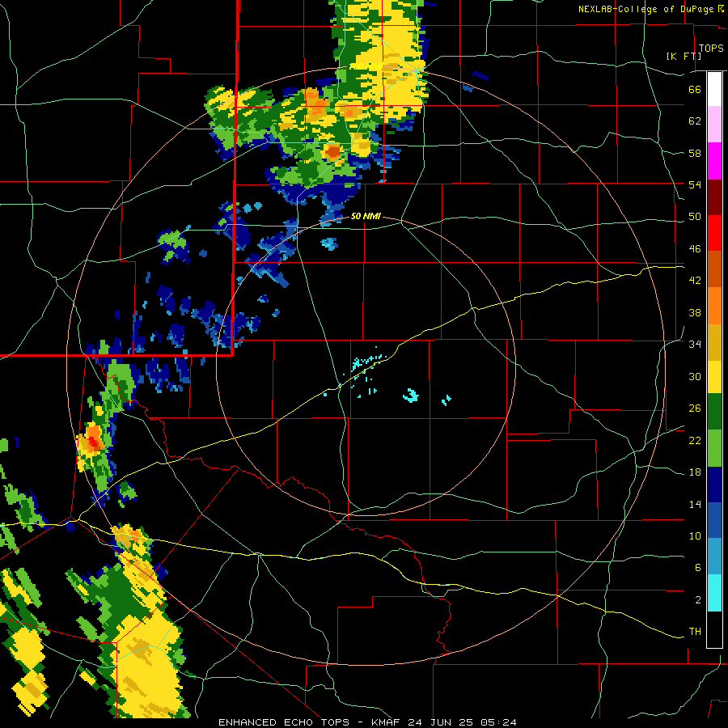Click the legend value 54
The image size is (728, 728).
point(695,184)
